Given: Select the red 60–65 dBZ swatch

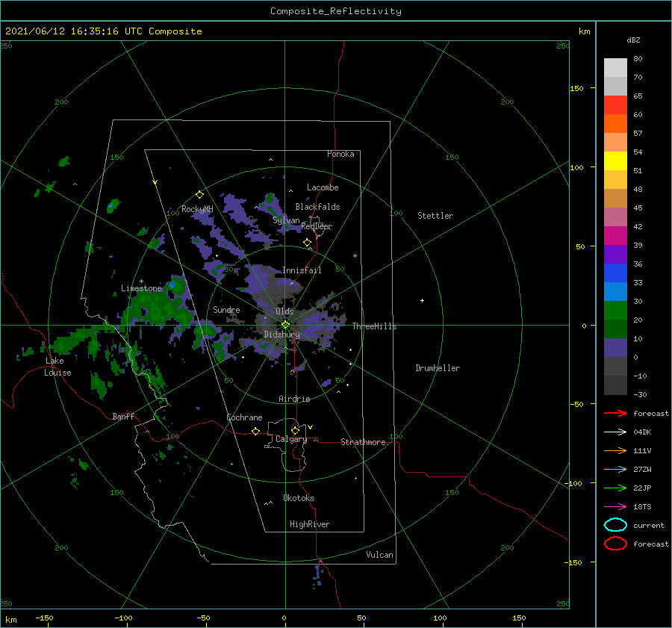Looking at the screenshot, I should pos(615,105).
